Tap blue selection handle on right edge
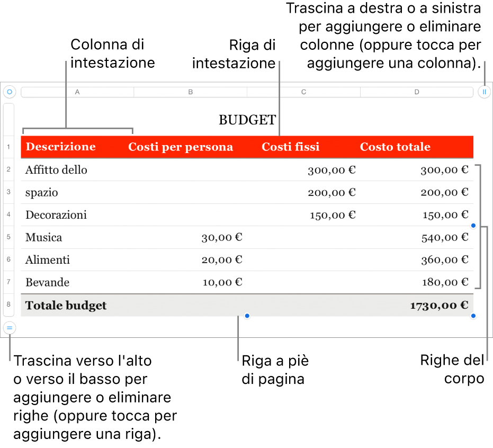This screenshot has width=493, height=448. (473, 226)
